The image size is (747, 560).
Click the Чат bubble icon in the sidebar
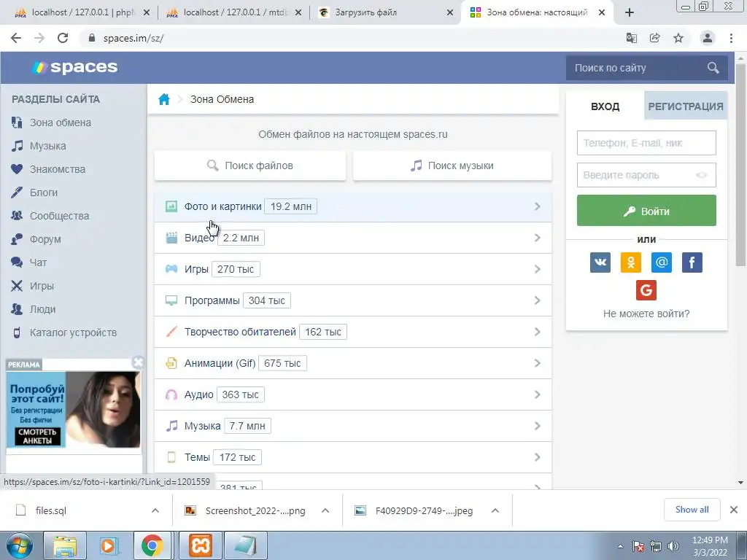pyautogui.click(x=17, y=262)
